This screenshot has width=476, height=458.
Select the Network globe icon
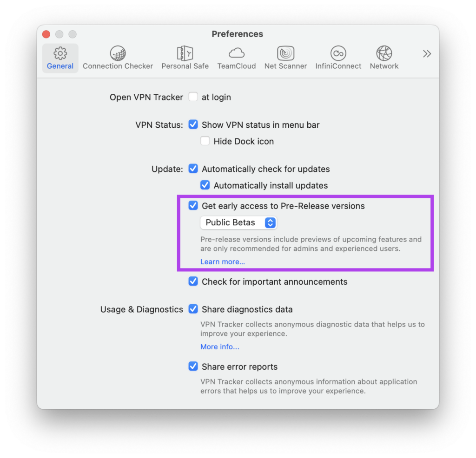pyautogui.click(x=384, y=53)
